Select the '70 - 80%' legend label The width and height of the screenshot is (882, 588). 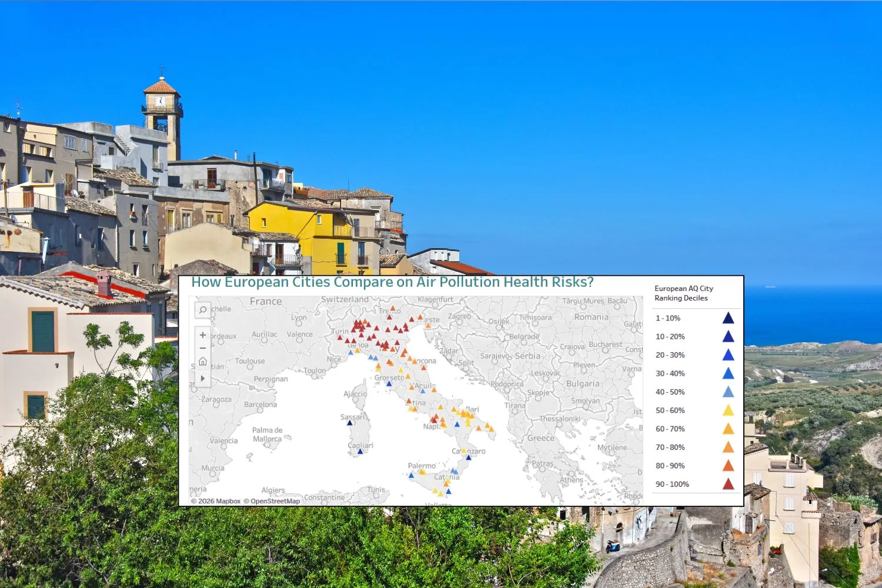pos(670,447)
